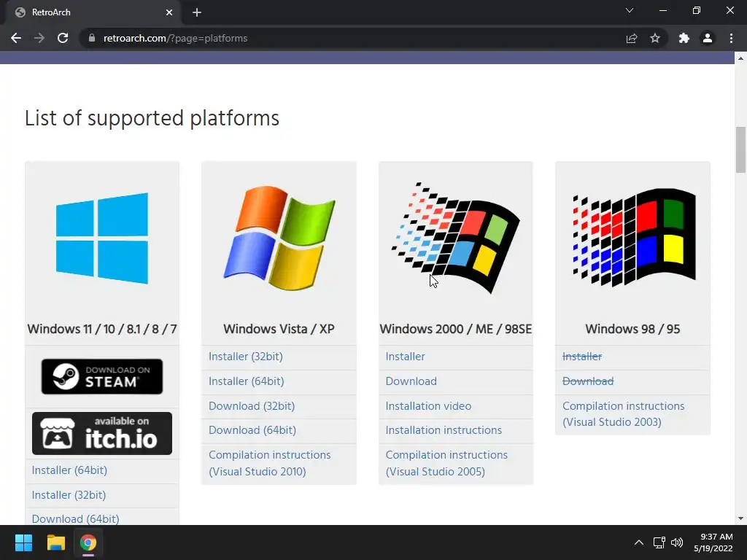
Task: Open the Installation video link
Action: [429, 406]
